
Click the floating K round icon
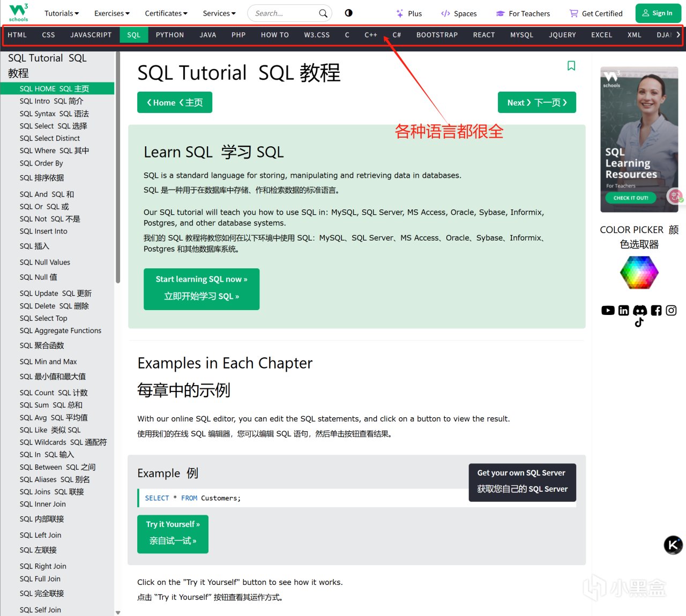[673, 545]
